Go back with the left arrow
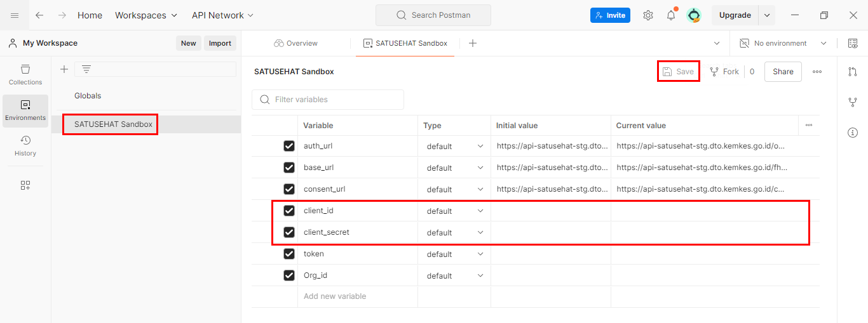This screenshot has height=323, width=868. pyautogui.click(x=39, y=15)
